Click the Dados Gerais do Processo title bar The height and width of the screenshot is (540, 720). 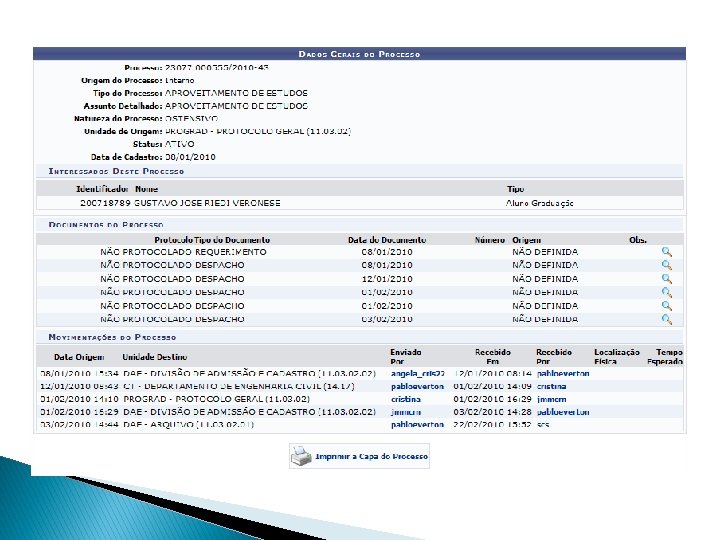tap(360, 54)
